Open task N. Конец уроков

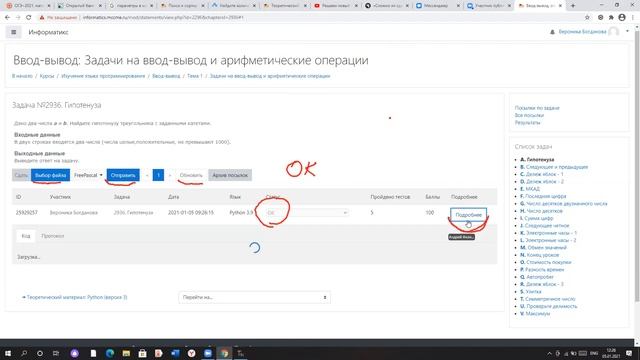click(539, 255)
